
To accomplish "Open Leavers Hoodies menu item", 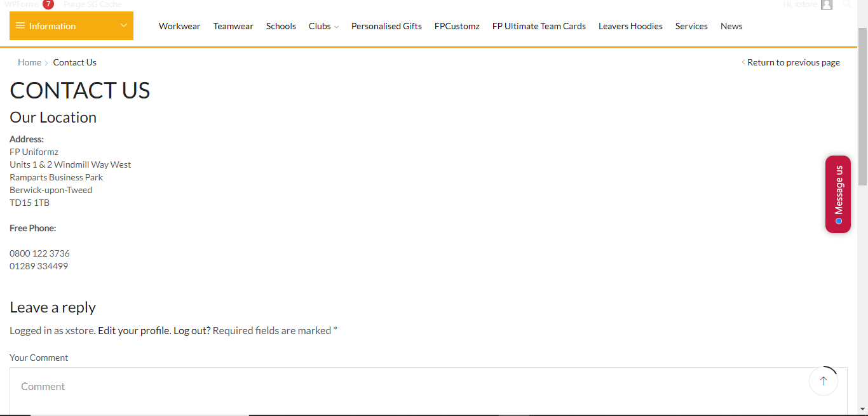I will pyautogui.click(x=630, y=26).
